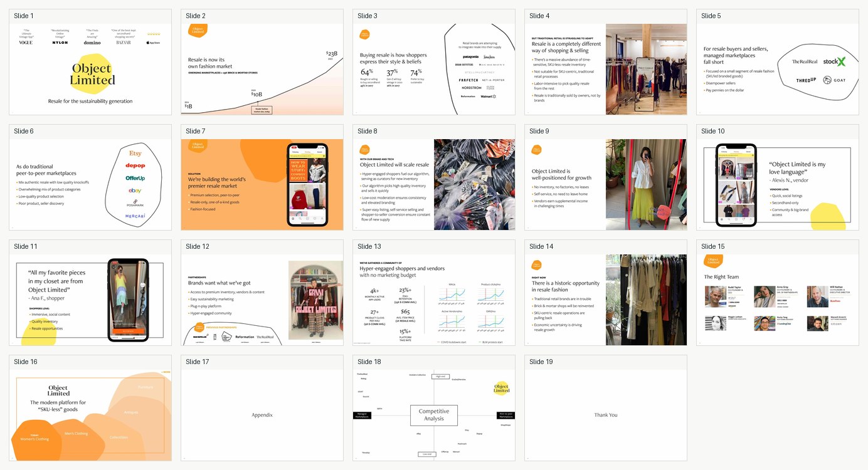Screen dimensions: 868x470
Task: Click the 'Slide 18' header label
Action: (x=369, y=362)
